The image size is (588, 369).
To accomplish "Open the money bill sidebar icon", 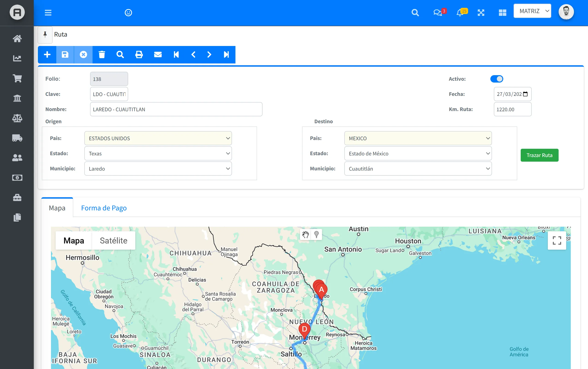I will pyautogui.click(x=17, y=177).
